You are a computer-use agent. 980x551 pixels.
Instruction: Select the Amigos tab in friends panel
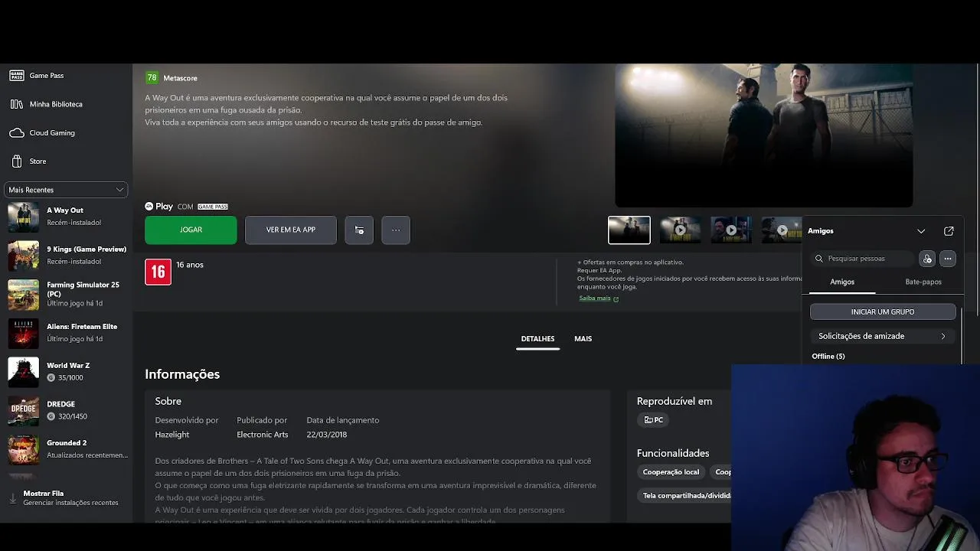pyautogui.click(x=842, y=282)
